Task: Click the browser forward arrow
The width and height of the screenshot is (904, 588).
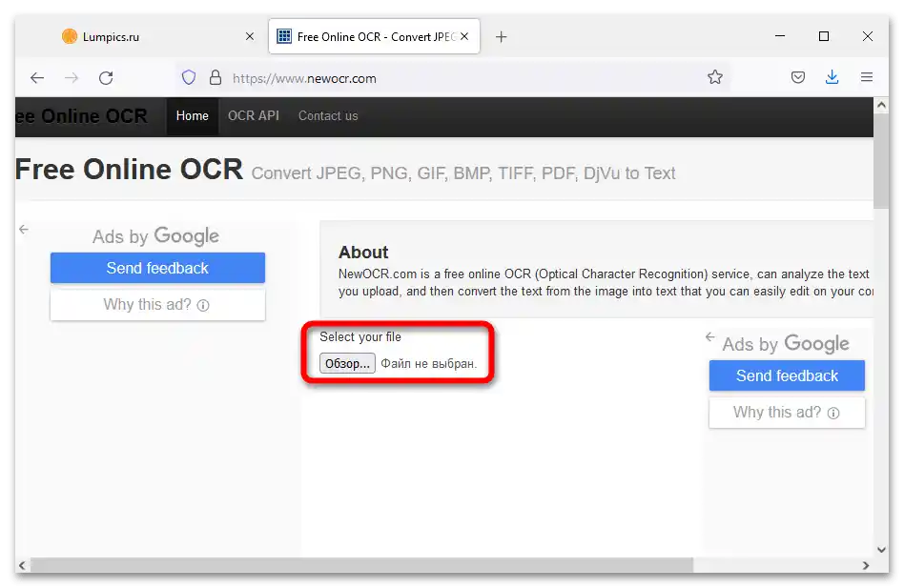Action: click(72, 78)
